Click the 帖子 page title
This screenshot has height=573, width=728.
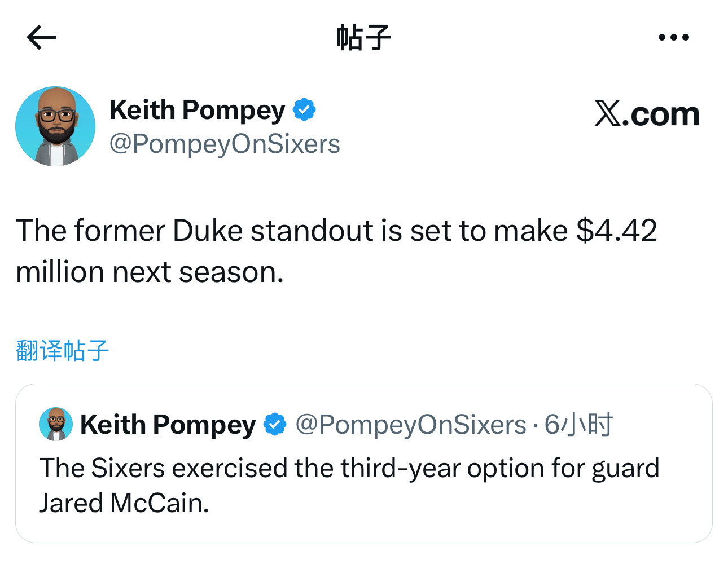coord(363,38)
